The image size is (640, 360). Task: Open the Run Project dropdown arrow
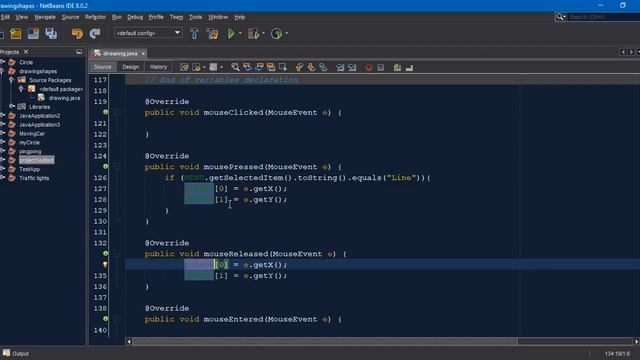point(240,33)
